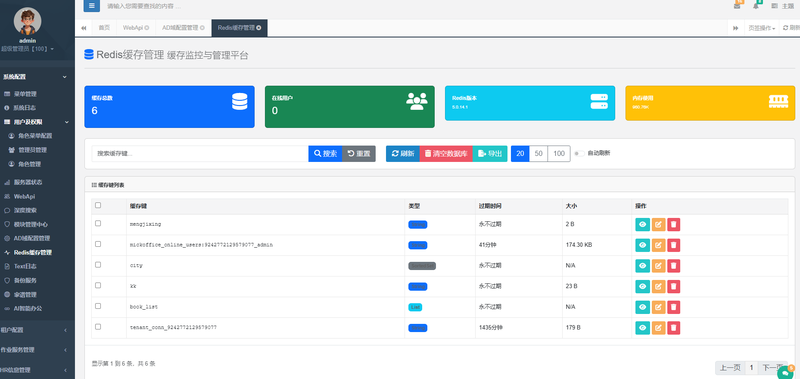Check the mengjixing row checkbox

pos(98,223)
